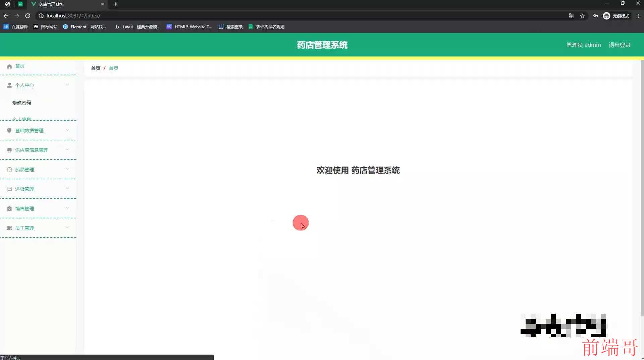Expand the 供应商信息管理 chevron
The width and height of the screenshot is (644, 360).
click(67, 150)
